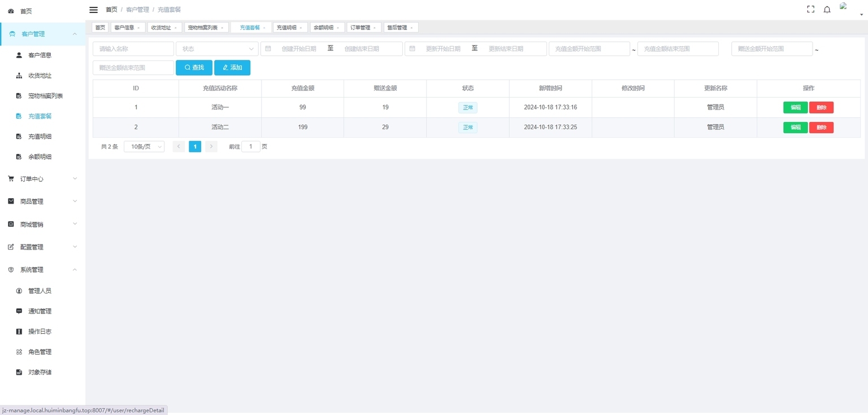This screenshot has height=415, width=868.
Task: Go to the previous page arrow
Action: pos(179,147)
